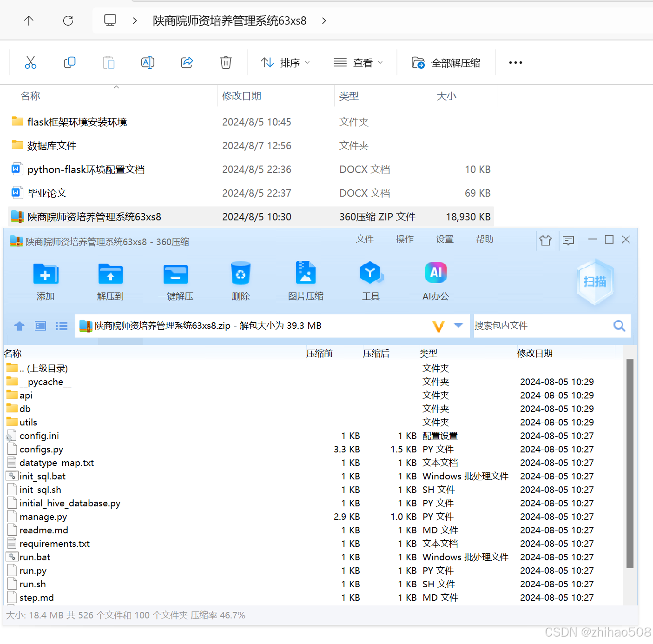Open 图片压缩 image compression tool
The image size is (653, 644).
point(305,279)
